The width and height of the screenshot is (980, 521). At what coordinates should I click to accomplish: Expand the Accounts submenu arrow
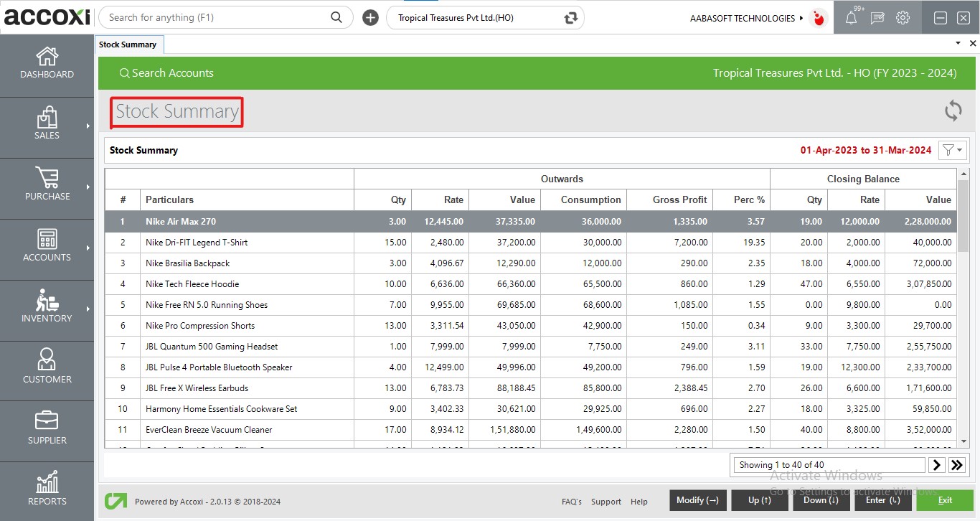(x=88, y=248)
